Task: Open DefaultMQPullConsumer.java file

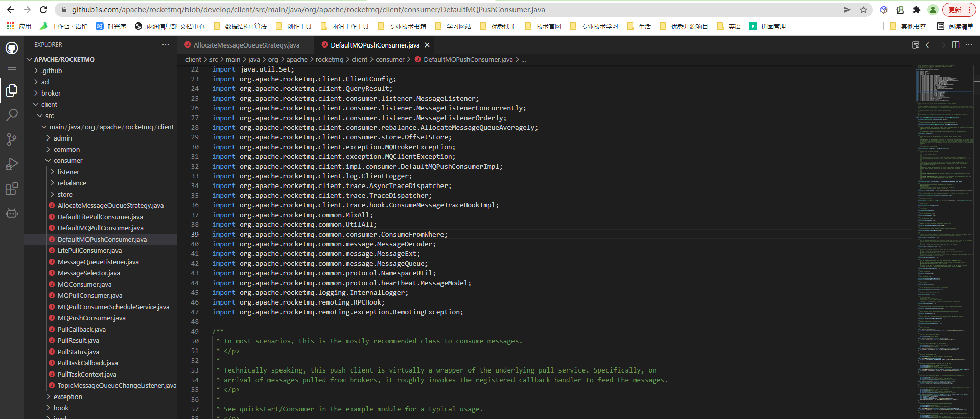Action: pyautogui.click(x=100, y=228)
